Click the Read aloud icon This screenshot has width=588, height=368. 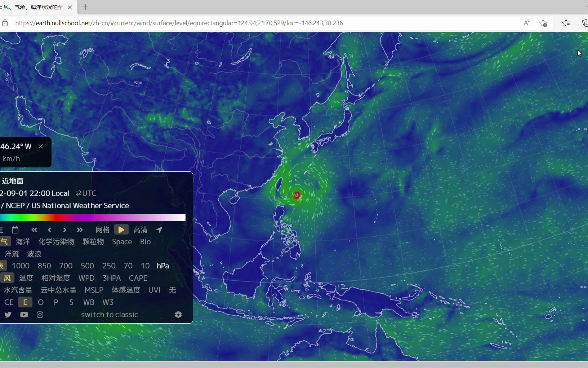(x=527, y=23)
